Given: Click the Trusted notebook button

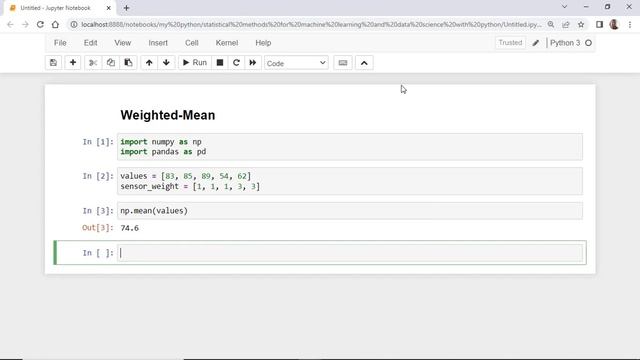Looking at the screenshot, I should [x=510, y=43].
